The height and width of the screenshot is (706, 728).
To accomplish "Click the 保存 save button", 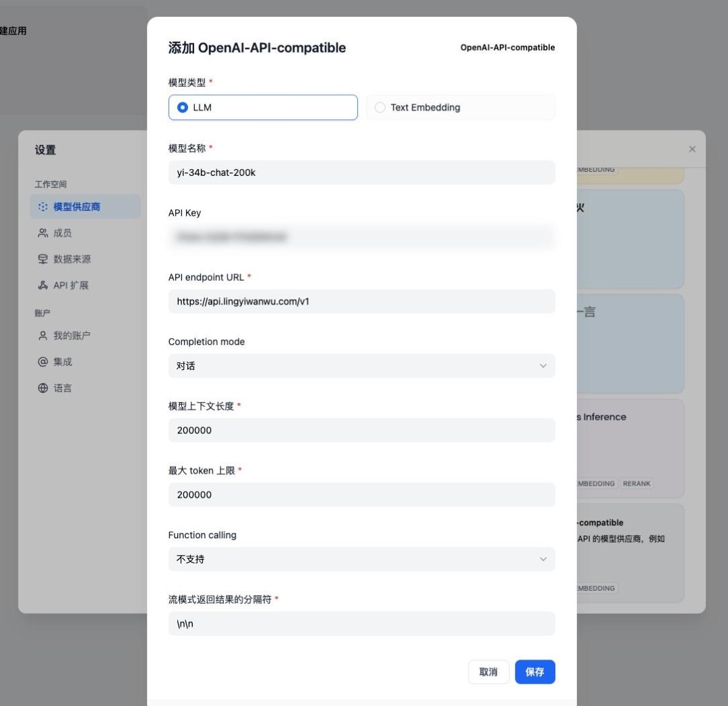I will pyautogui.click(x=535, y=672).
